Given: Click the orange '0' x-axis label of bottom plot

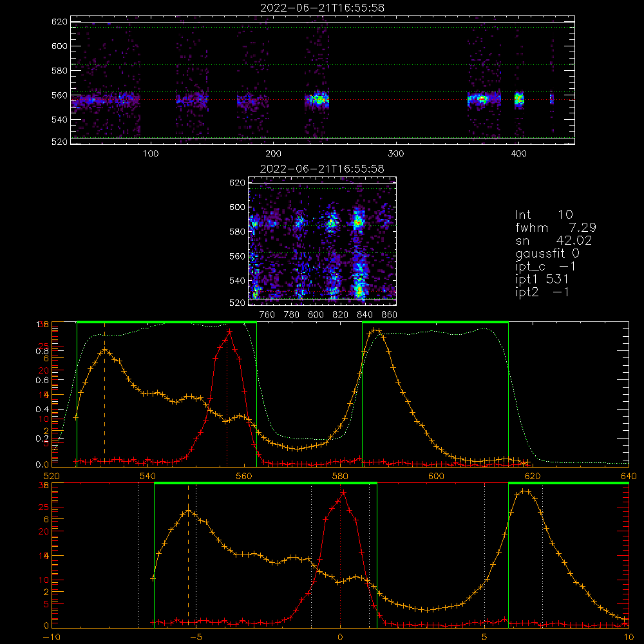Looking at the screenshot, I should [340, 638].
